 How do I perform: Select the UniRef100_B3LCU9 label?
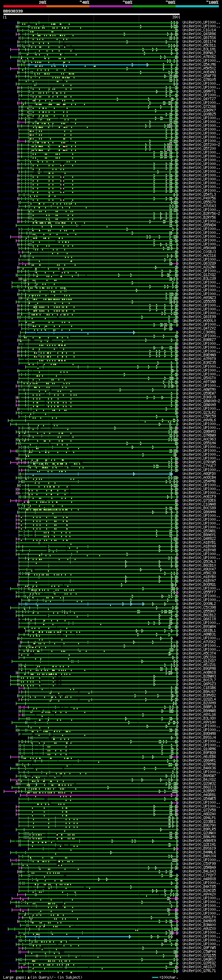[x=199, y=279]
